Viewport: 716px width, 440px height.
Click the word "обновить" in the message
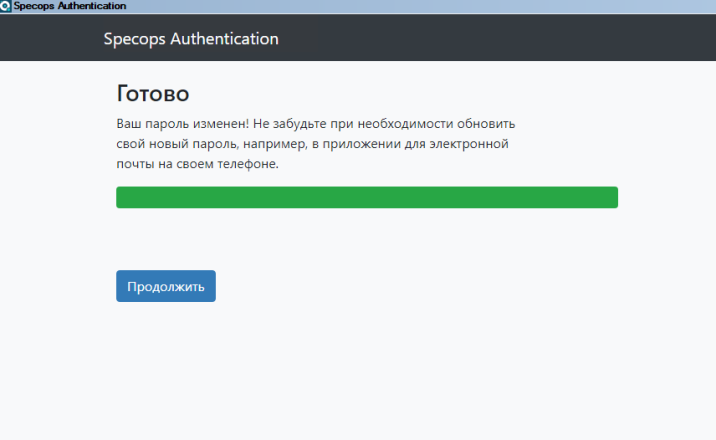pyautogui.click(x=485, y=124)
